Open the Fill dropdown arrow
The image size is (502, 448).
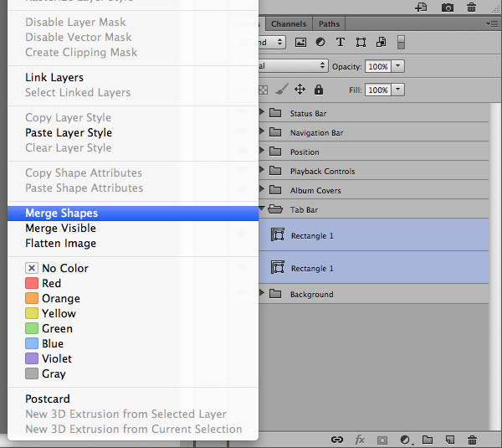coord(398,90)
